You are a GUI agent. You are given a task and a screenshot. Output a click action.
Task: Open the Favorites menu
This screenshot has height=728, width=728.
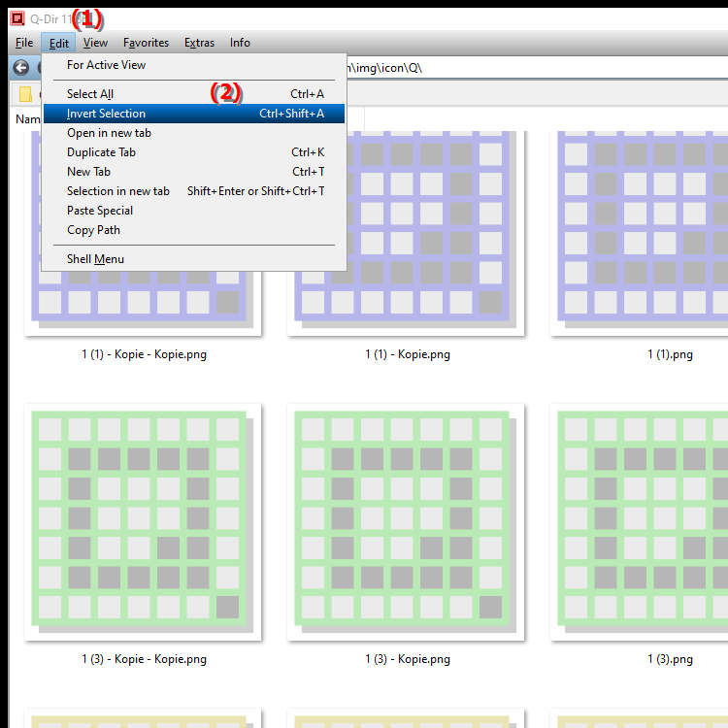146,43
